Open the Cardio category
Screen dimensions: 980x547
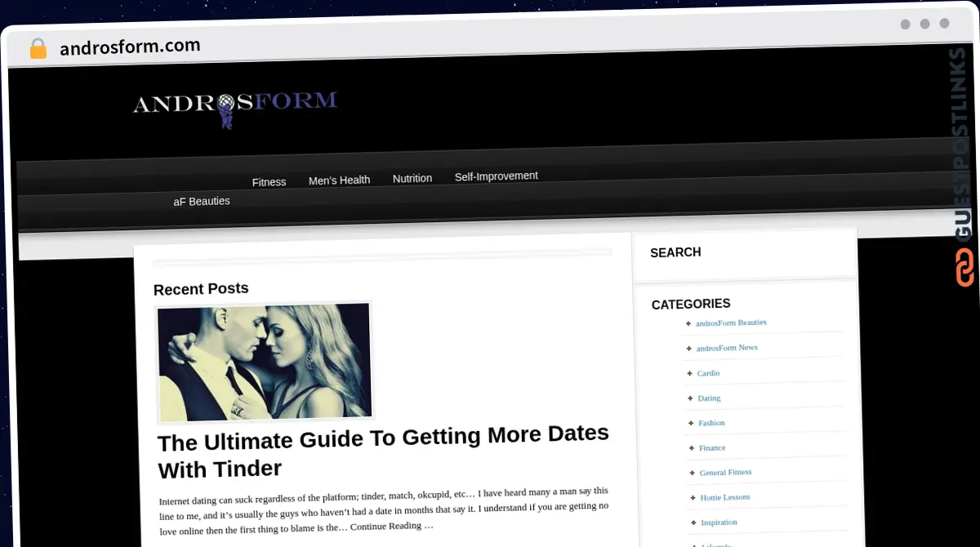tap(708, 373)
